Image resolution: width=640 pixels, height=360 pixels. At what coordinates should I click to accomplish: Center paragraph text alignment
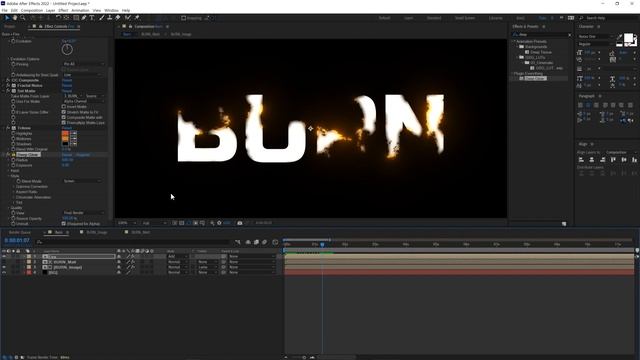[588, 105]
